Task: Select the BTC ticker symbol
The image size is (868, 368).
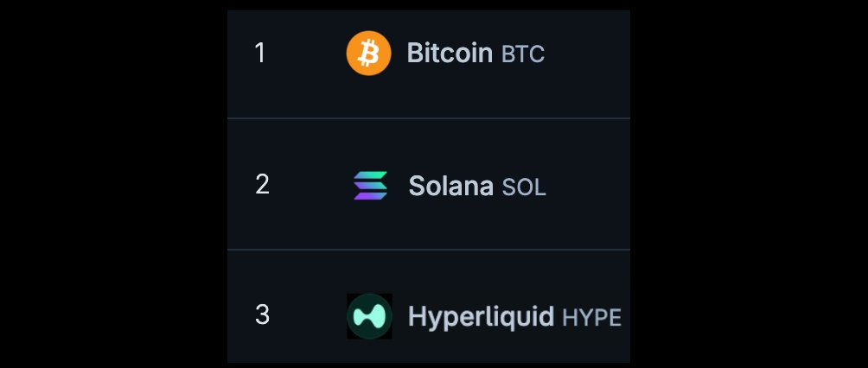Action: [x=522, y=54]
